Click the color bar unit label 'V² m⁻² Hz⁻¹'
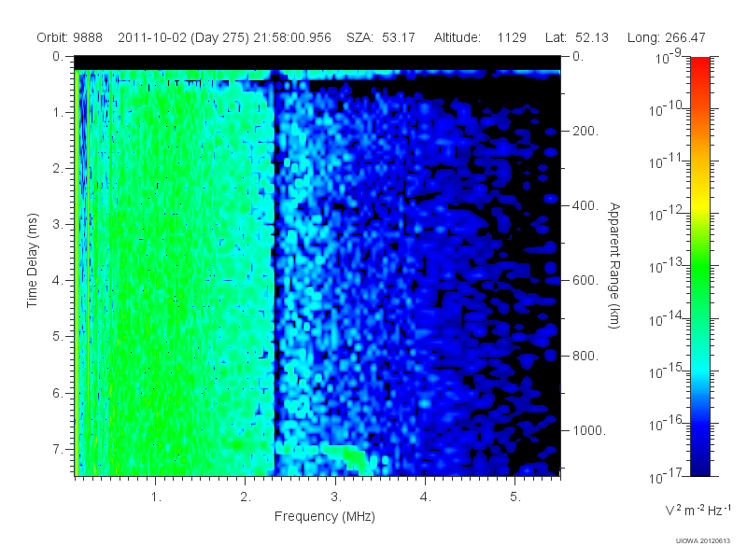This screenshot has width=747, height=560. [x=698, y=510]
